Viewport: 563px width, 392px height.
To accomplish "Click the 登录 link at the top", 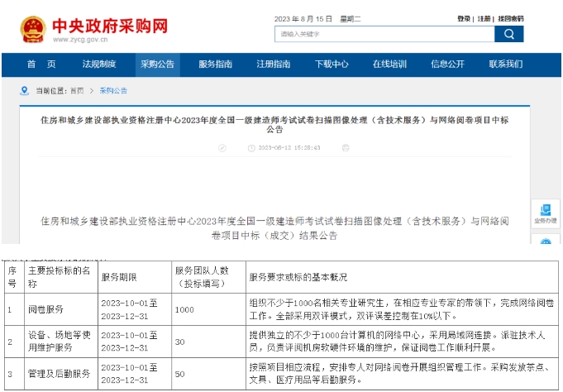I will (464, 19).
